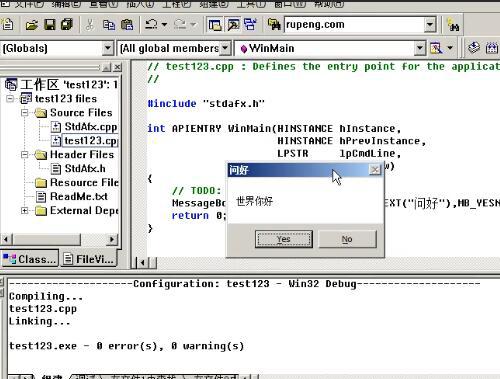Viewport: 500px width, 379px height.
Task: Collapse the test123 files node
Action: click(10, 99)
